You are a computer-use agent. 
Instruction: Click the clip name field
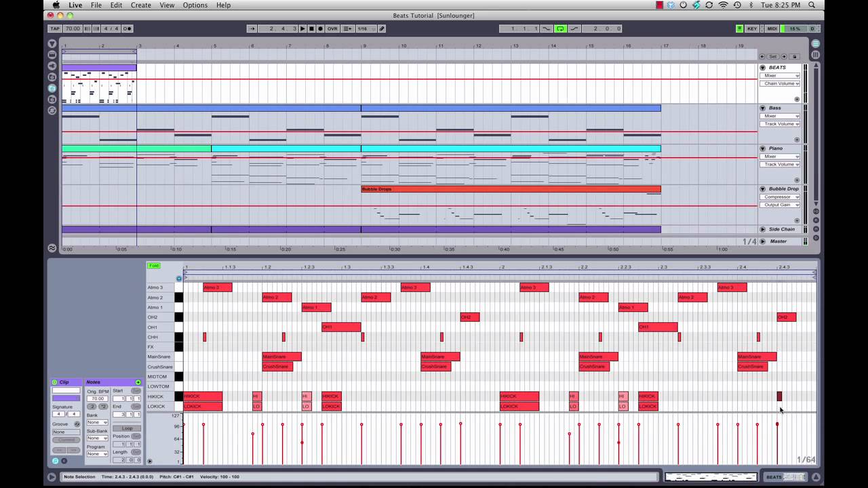click(66, 390)
